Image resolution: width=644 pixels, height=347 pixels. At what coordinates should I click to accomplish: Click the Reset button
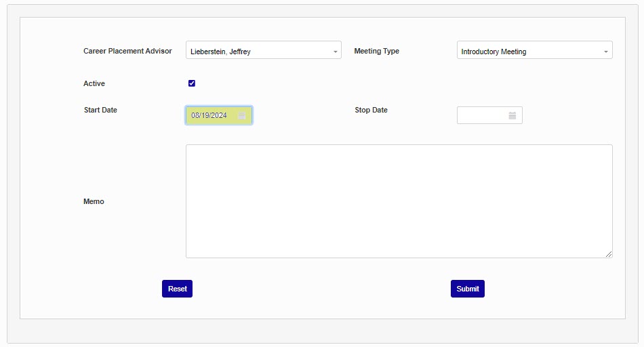point(177,289)
